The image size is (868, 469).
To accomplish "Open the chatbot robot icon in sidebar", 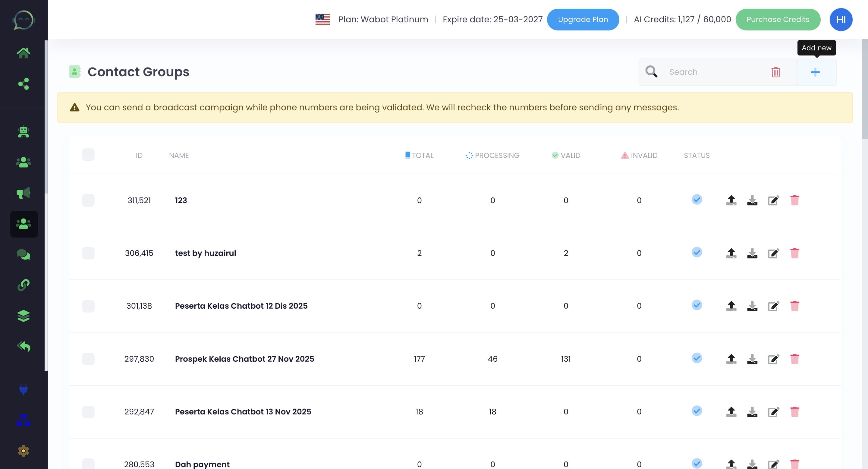I will point(23,132).
